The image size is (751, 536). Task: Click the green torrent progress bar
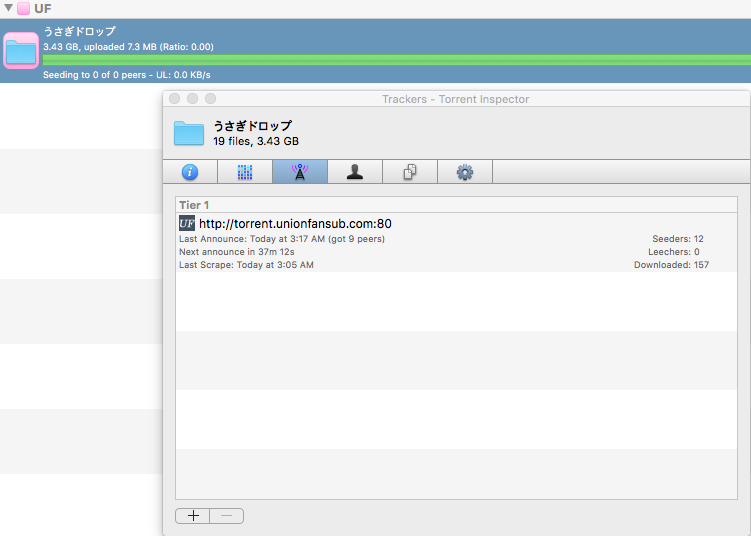pos(397,60)
